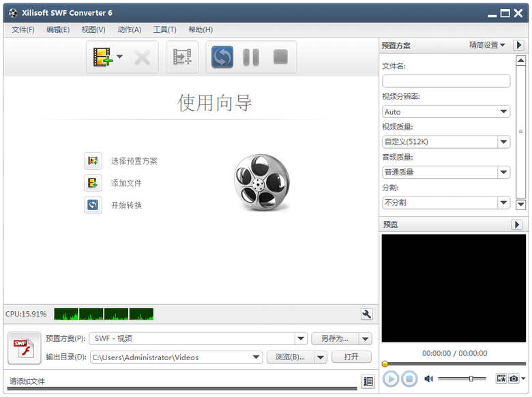Open the 另存为 arrow dropdown
Image resolution: width=532 pixels, height=397 pixels.
pyautogui.click(x=365, y=338)
